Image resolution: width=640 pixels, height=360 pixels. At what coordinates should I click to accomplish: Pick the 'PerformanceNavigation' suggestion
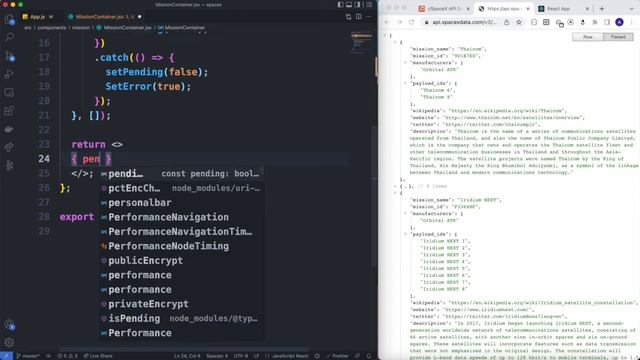point(182,217)
